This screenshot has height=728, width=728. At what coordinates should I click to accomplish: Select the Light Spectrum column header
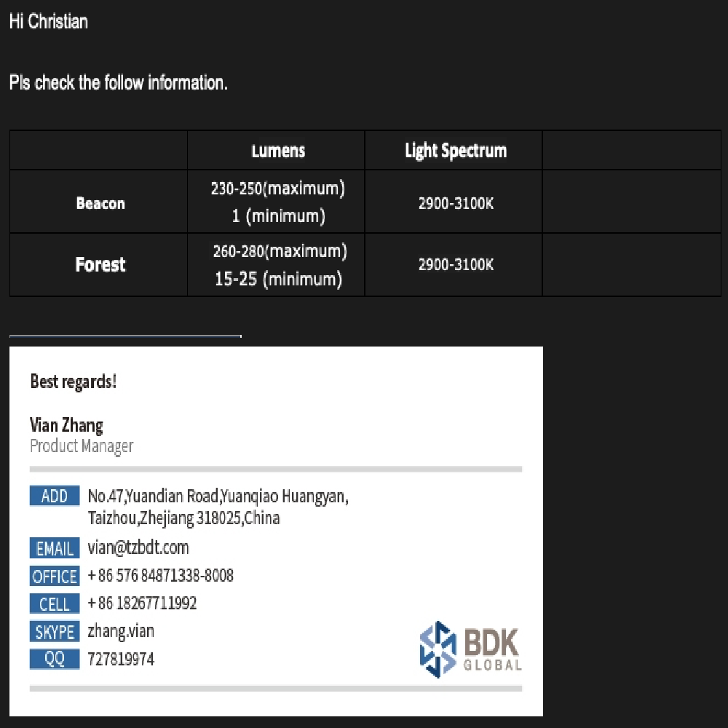455,151
